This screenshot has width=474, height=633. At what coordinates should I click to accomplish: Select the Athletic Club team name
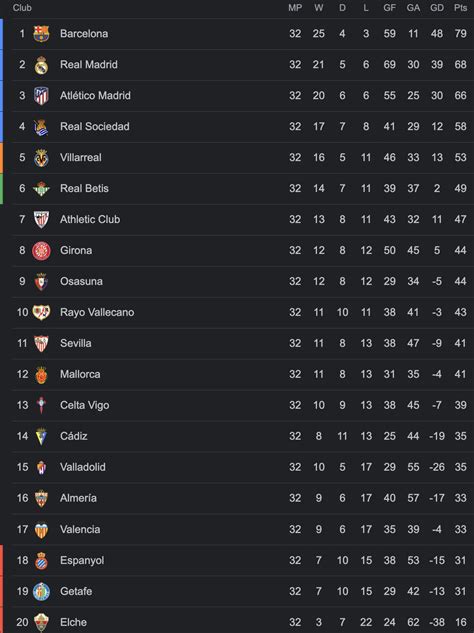(90, 219)
